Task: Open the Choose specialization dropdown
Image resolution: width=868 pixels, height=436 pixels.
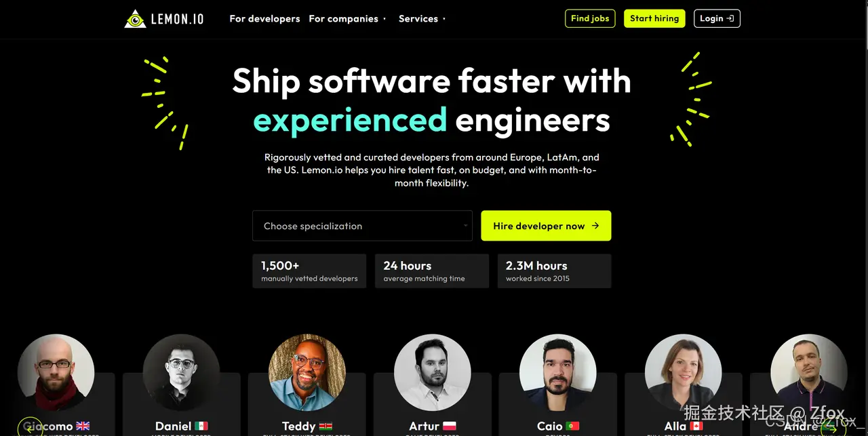Action: click(x=362, y=226)
